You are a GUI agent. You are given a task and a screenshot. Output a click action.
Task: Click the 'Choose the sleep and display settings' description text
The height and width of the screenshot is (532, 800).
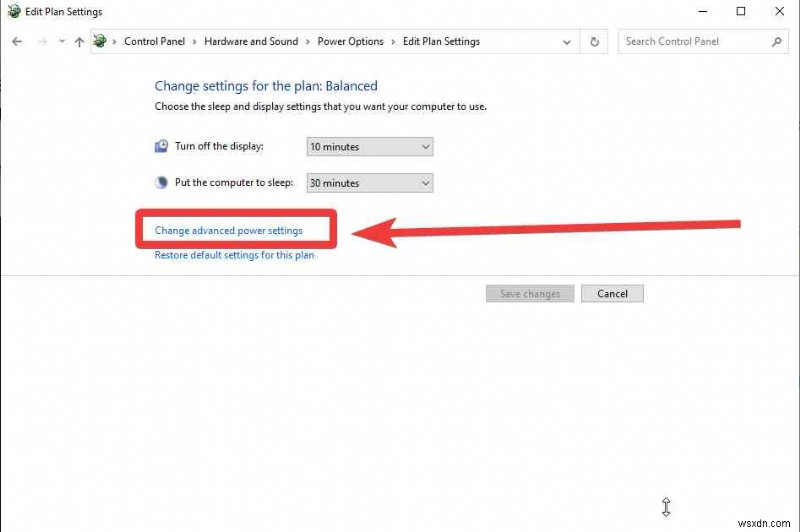[x=320, y=107]
